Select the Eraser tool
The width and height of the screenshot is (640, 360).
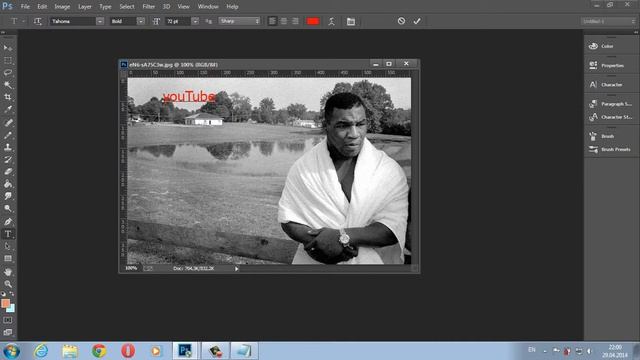pos(8,171)
